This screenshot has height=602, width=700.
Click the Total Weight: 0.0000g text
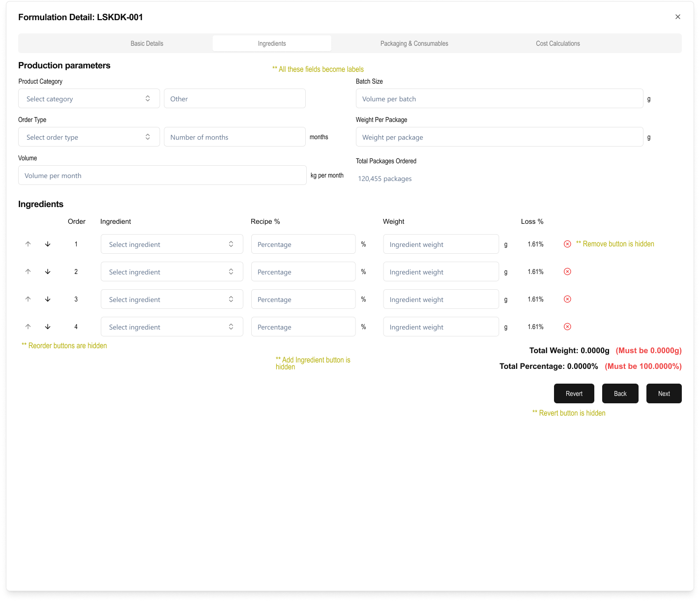(569, 350)
